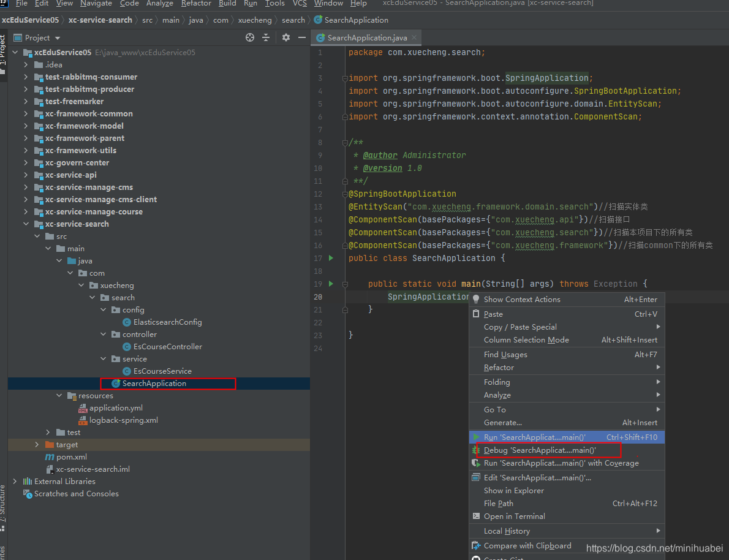
Task: Expand xc-framework-common module
Action: click(26, 113)
